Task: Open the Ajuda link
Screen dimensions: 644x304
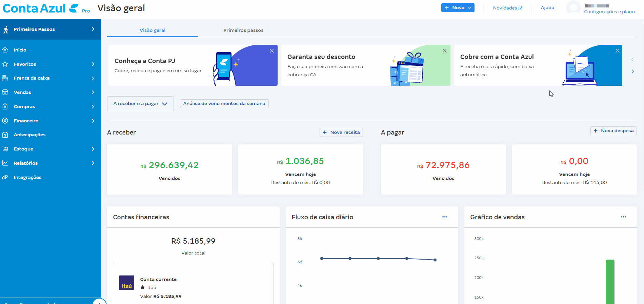Action: [547, 7]
